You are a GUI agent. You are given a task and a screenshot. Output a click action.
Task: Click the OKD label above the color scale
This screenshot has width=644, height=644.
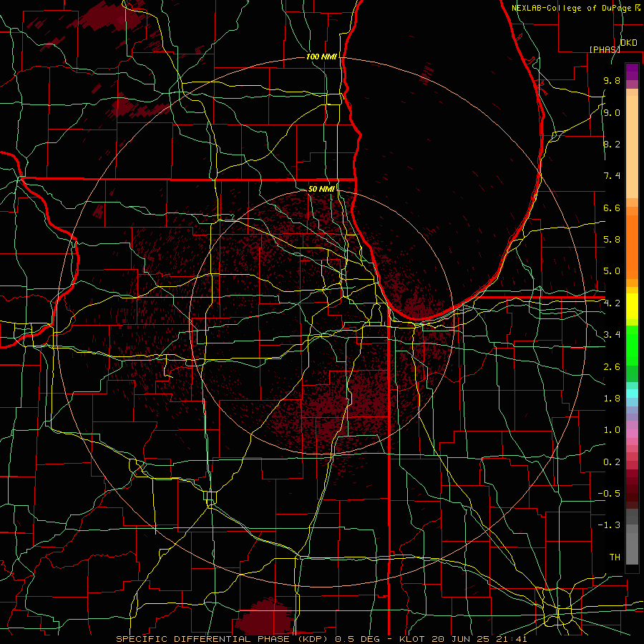pyautogui.click(x=628, y=43)
